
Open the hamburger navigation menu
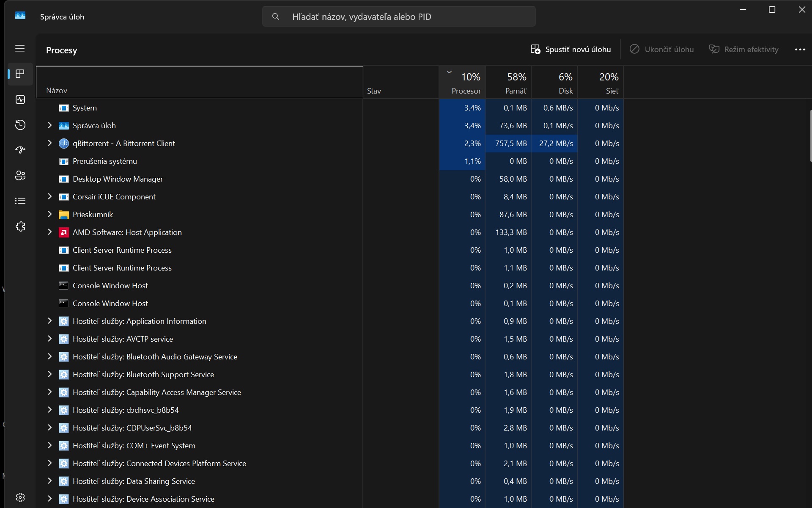pos(20,49)
